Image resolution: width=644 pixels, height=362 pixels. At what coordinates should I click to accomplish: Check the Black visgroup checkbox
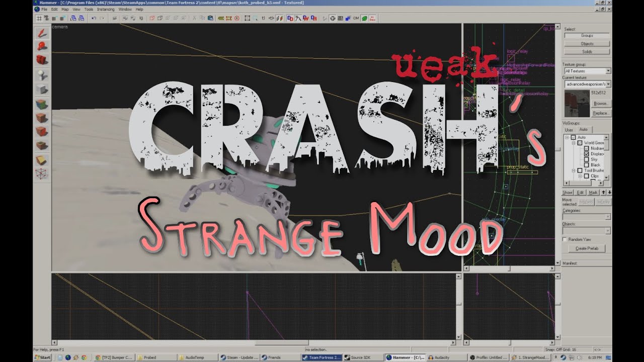click(587, 165)
